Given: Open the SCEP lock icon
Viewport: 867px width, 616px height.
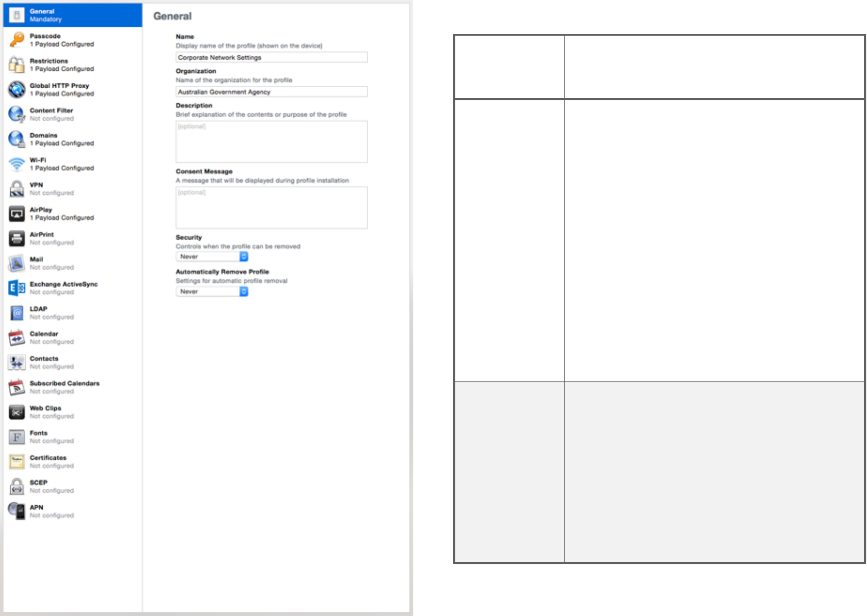Looking at the screenshot, I should (17, 487).
